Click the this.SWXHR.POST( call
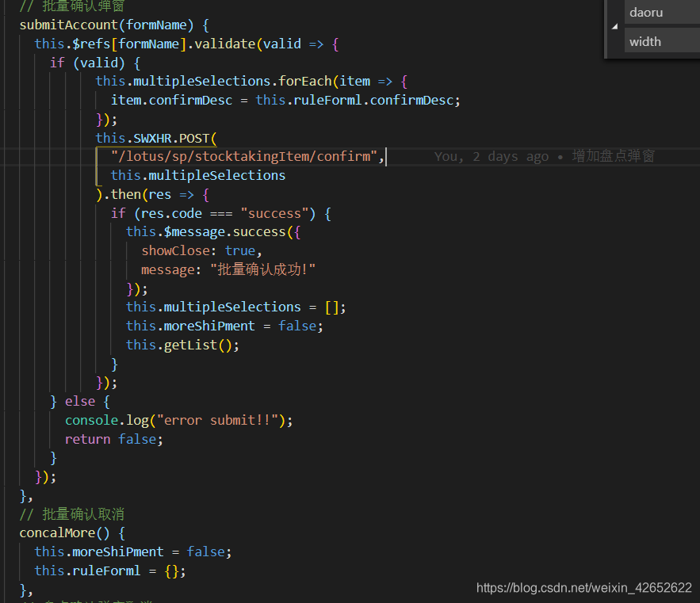 coord(156,138)
